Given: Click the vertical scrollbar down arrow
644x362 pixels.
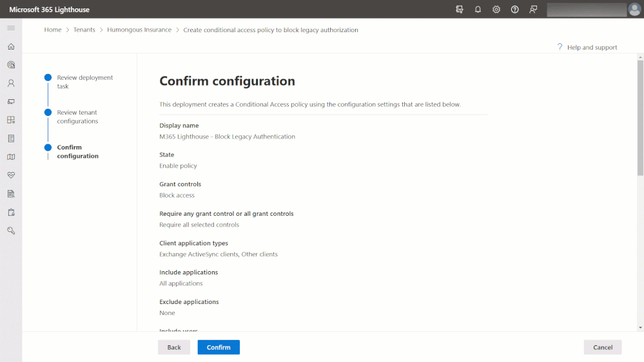Looking at the screenshot, I should click(x=640, y=328).
